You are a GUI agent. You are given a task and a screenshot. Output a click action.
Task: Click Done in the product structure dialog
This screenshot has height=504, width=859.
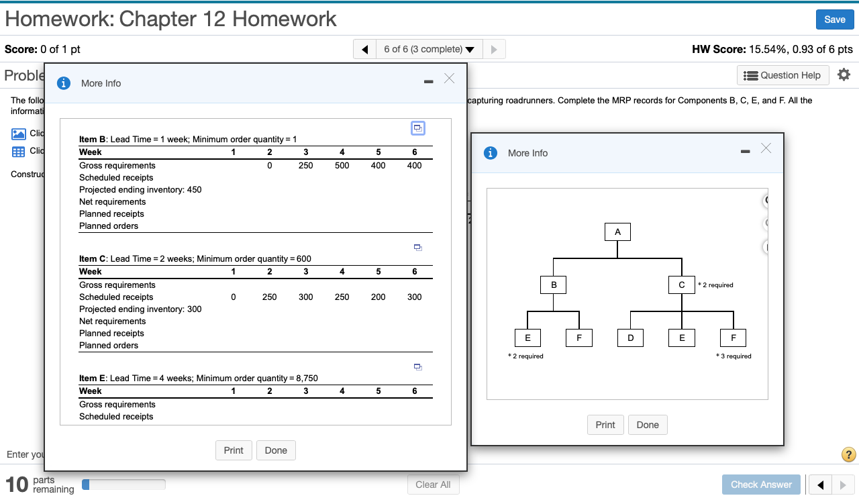pos(648,425)
